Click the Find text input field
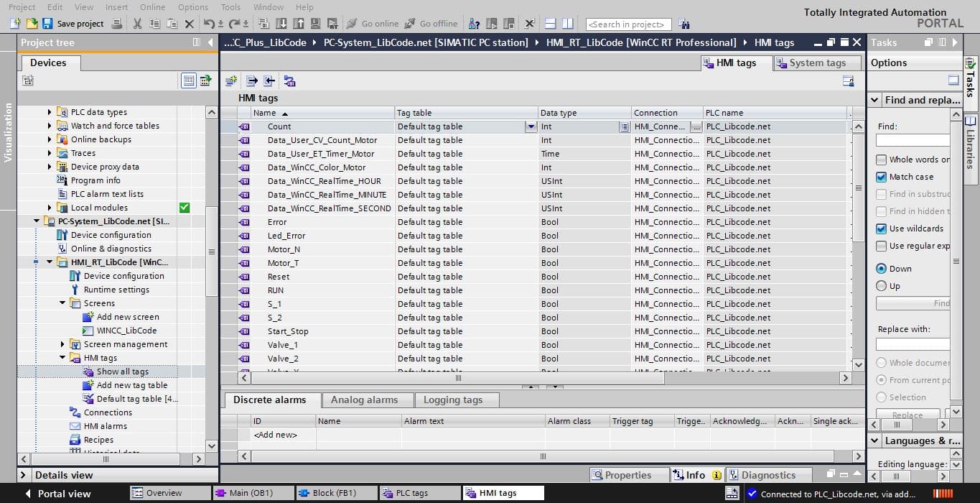The width and height of the screenshot is (980, 503). 913,140
